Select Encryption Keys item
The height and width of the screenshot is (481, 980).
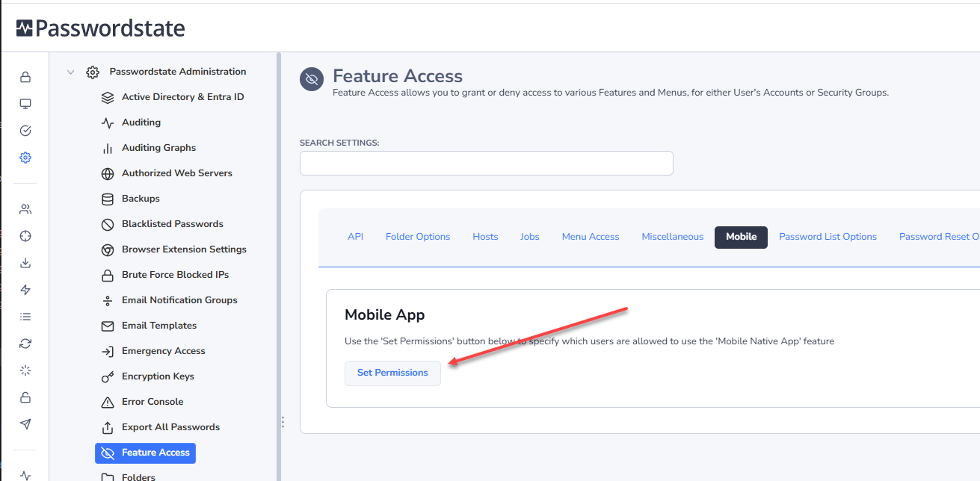tap(158, 376)
